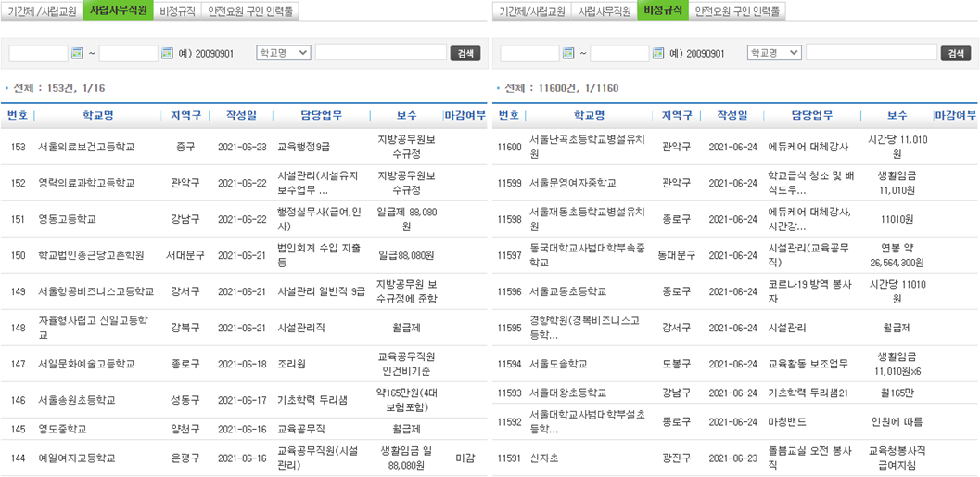The image size is (980, 477).
Task: Select 사립사무직원 tab in right panel
Action: [605, 11]
